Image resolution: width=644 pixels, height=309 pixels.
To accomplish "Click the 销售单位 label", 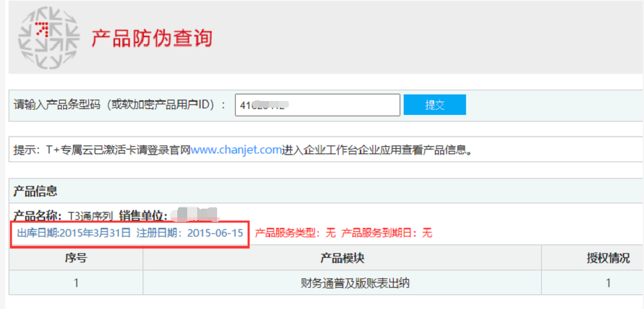I will point(143,215).
